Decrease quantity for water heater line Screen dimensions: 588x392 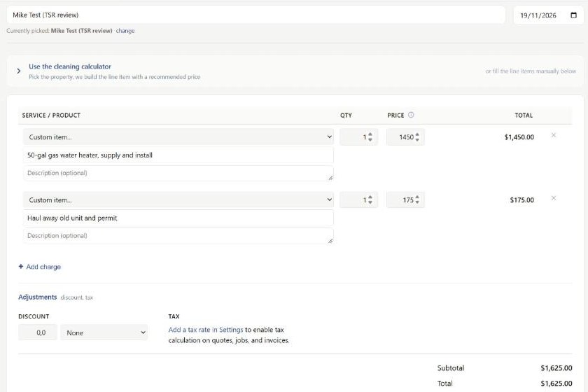pos(370,139)
